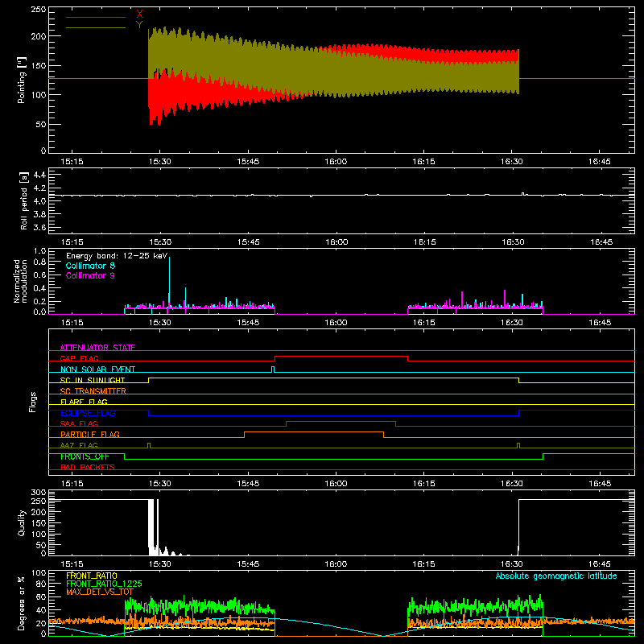Click the short NON_SOLAR_EVENT cyan pulse
The height and width of the screenshot is (644, 644).
point(273,369)
